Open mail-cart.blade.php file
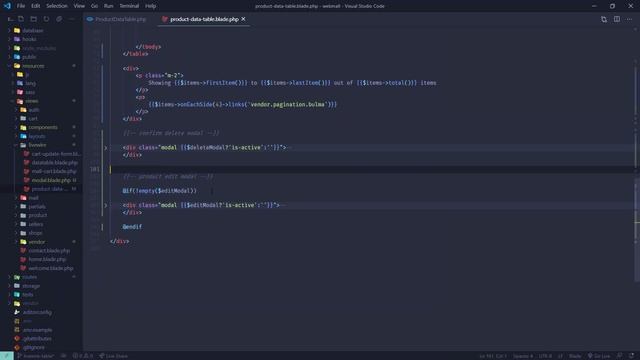 [54, 171]
